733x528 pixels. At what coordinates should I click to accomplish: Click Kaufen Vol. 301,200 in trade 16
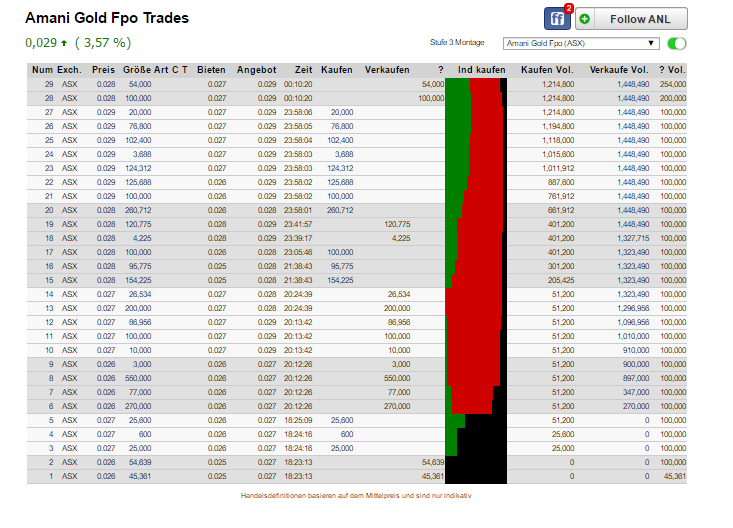click(x=561, y=267)
